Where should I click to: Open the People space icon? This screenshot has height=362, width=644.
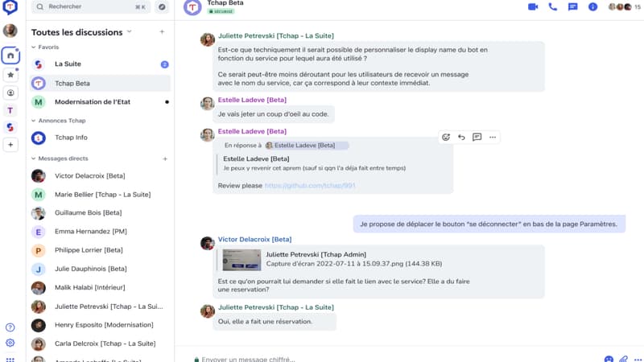10,93
